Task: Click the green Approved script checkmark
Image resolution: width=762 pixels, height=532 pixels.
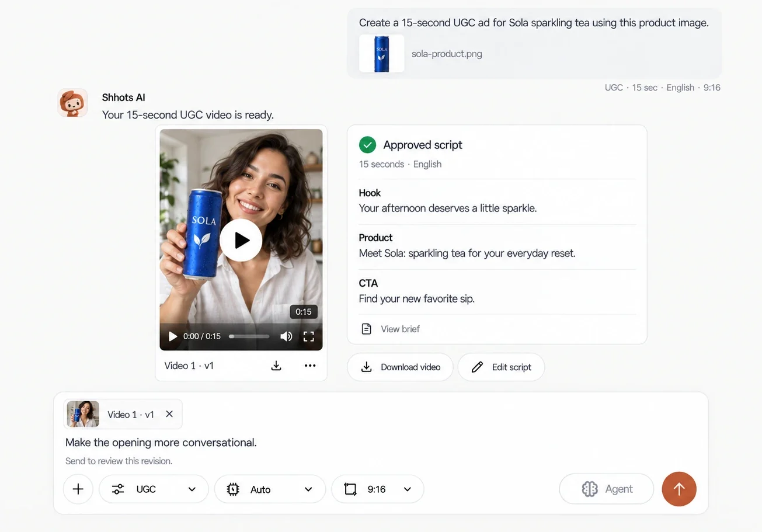Action: pos(367,144)
